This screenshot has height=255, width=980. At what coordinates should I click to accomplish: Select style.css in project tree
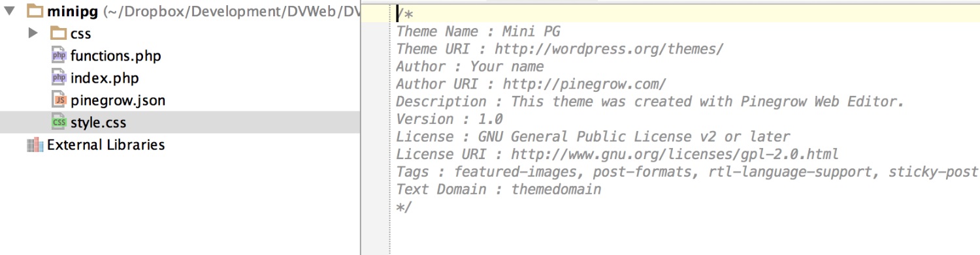point(98,123)
